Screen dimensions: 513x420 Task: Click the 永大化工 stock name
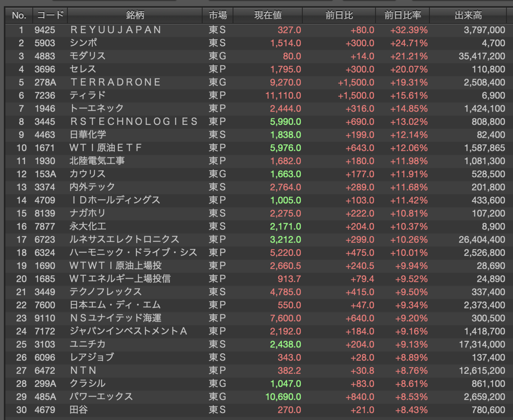(x=88, y=226)
